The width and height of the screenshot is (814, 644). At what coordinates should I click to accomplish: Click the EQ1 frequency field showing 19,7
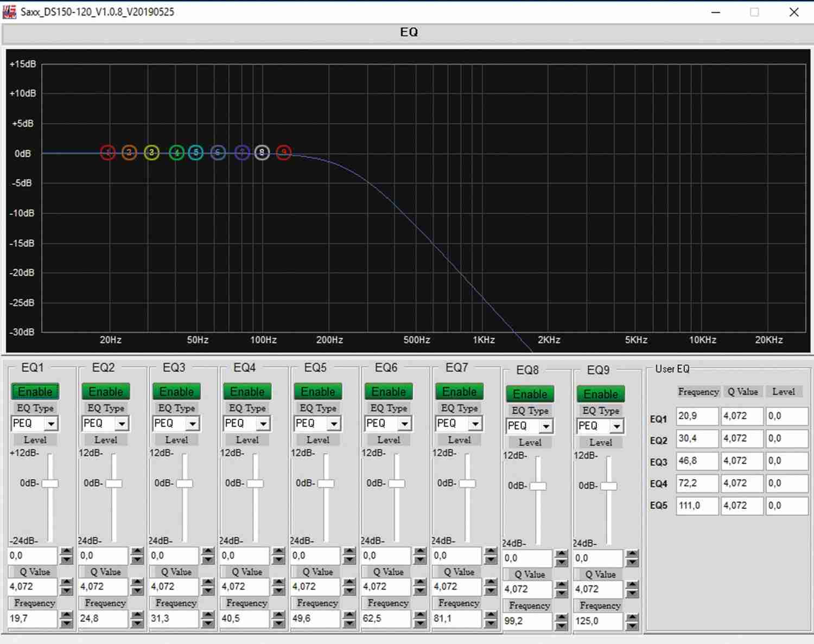pos(33,619)
